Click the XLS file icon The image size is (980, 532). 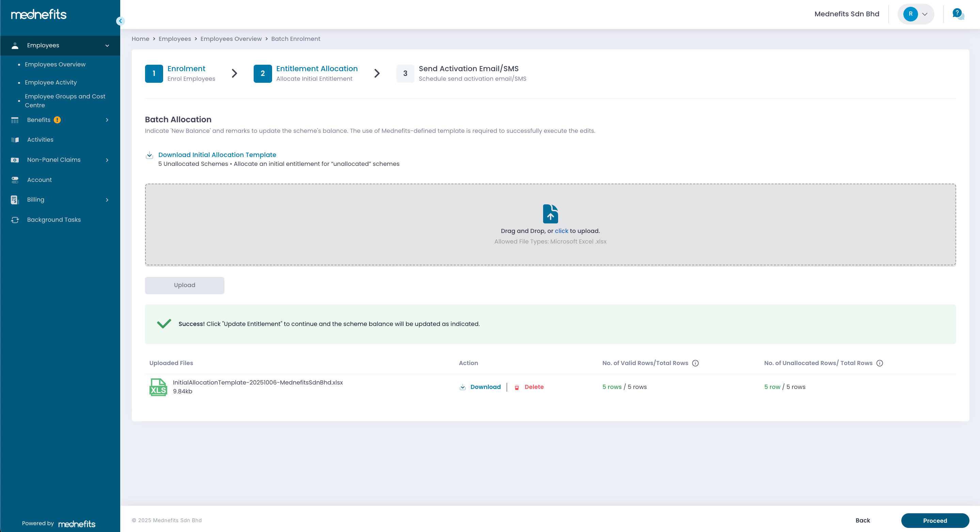click(158, 387)
